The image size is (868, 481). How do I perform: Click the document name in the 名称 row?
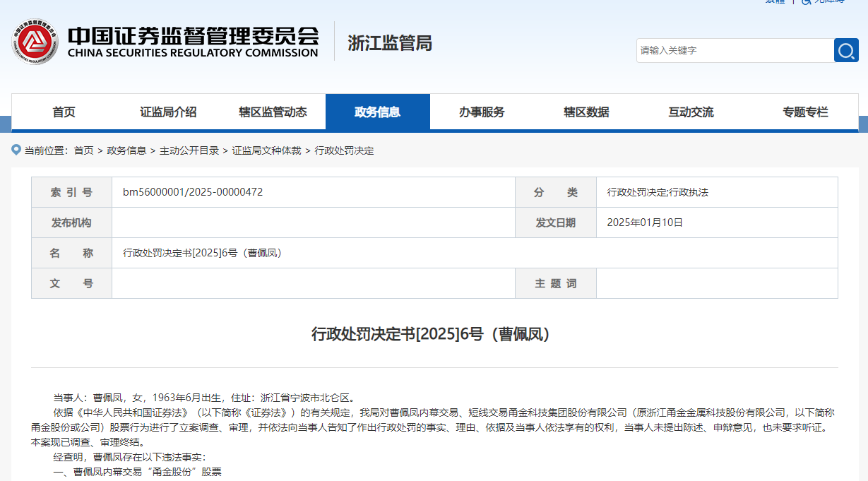[205, 253]
